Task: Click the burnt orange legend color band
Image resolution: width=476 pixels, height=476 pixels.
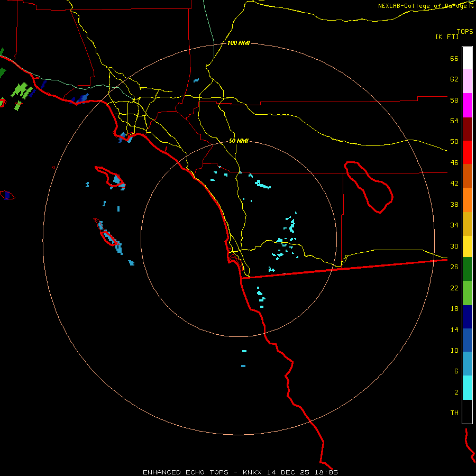Action: [x=467, y=176]
